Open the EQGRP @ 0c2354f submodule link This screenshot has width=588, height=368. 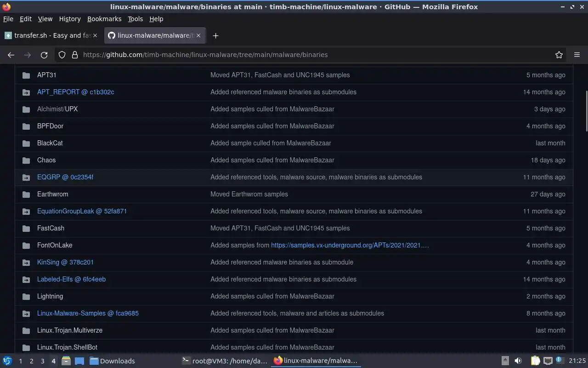tap(65, 177)
